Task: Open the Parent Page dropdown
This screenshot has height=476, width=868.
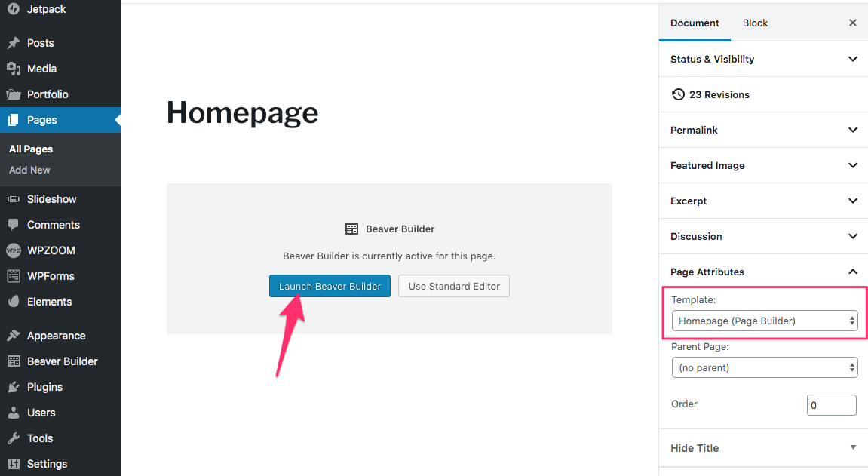Action: click(x=765, y=367)
